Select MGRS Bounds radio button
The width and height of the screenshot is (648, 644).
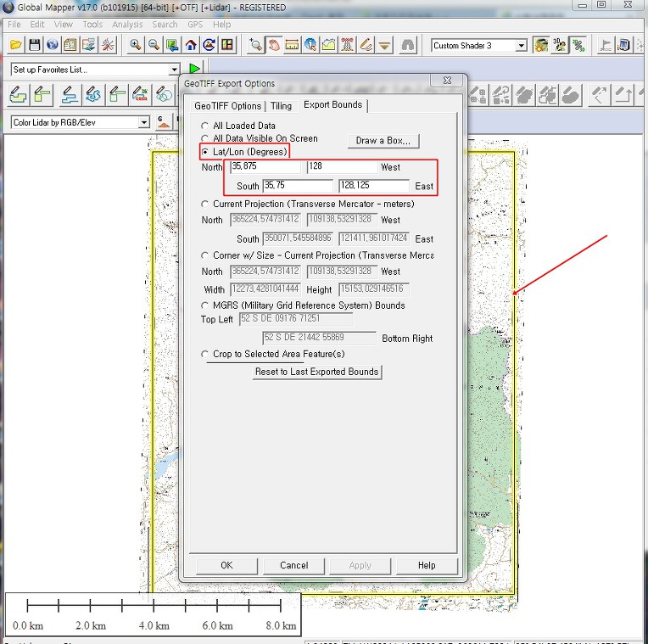click(x=205, y=305)
